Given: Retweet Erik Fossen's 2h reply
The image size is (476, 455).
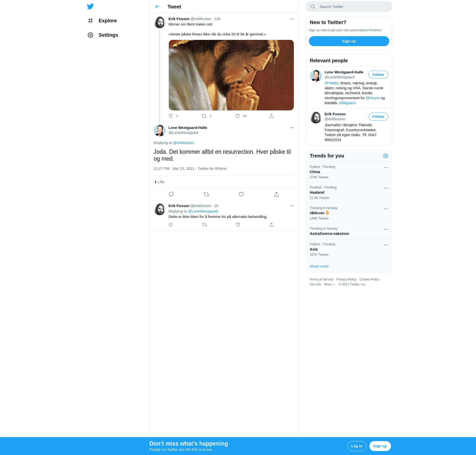Looking at the screenshot, I should click(x=204, y=225).
